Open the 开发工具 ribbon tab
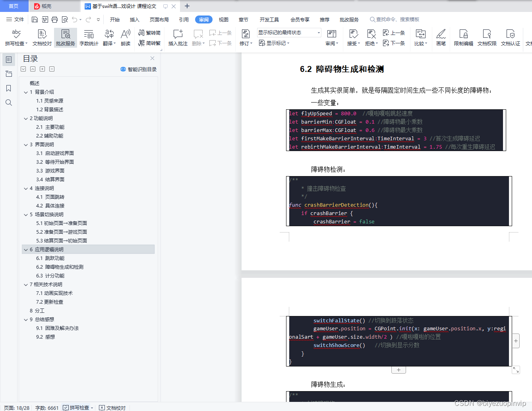This screenshot has width=532, height=411. point(269,19)
